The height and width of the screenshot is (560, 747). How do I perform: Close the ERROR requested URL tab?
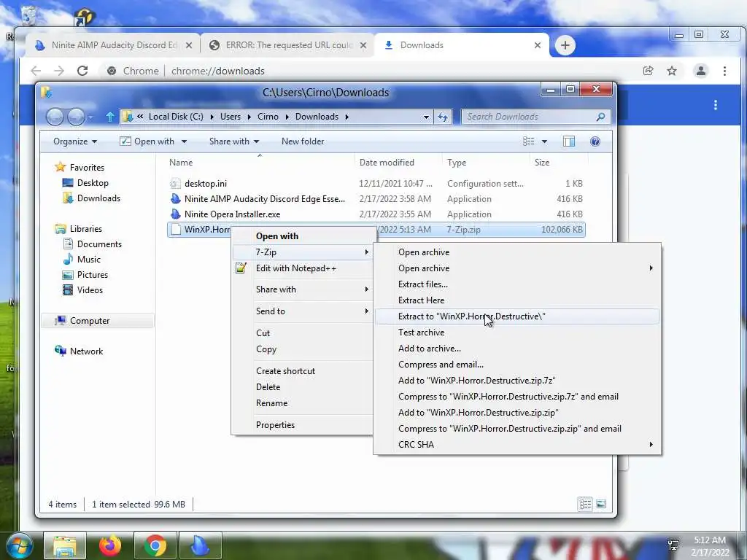point(363,45)
